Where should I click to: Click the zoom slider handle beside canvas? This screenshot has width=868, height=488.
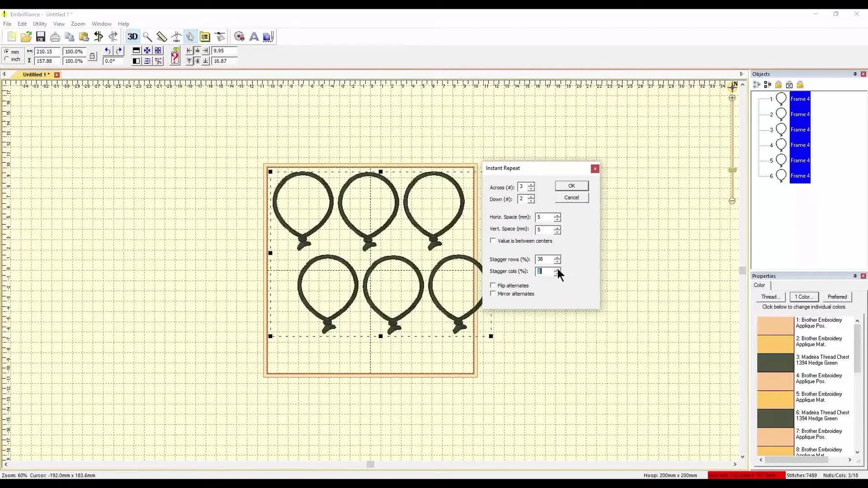click(732, 170)
